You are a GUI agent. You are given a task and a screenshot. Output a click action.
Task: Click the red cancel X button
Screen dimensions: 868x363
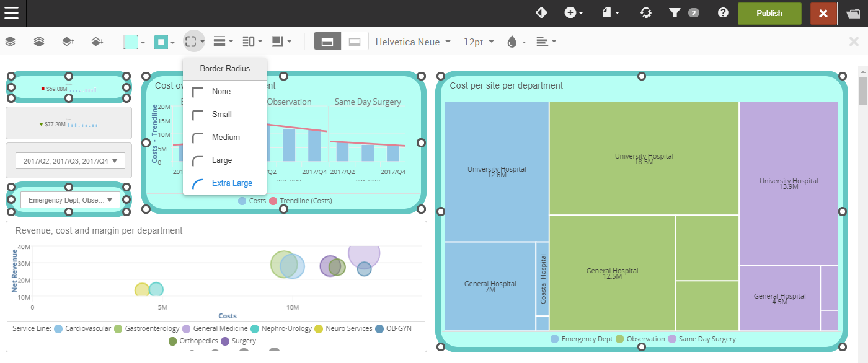(823, 13)
